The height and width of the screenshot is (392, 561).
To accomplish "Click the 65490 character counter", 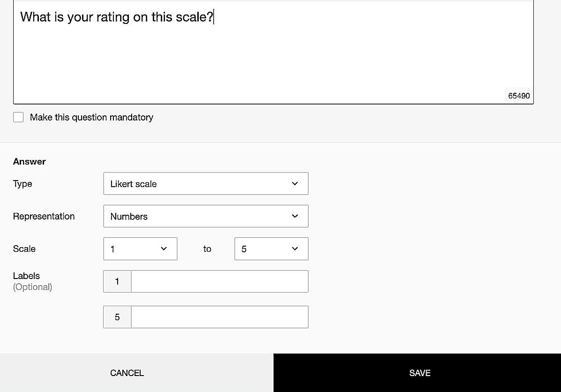I will click(519, 96).
